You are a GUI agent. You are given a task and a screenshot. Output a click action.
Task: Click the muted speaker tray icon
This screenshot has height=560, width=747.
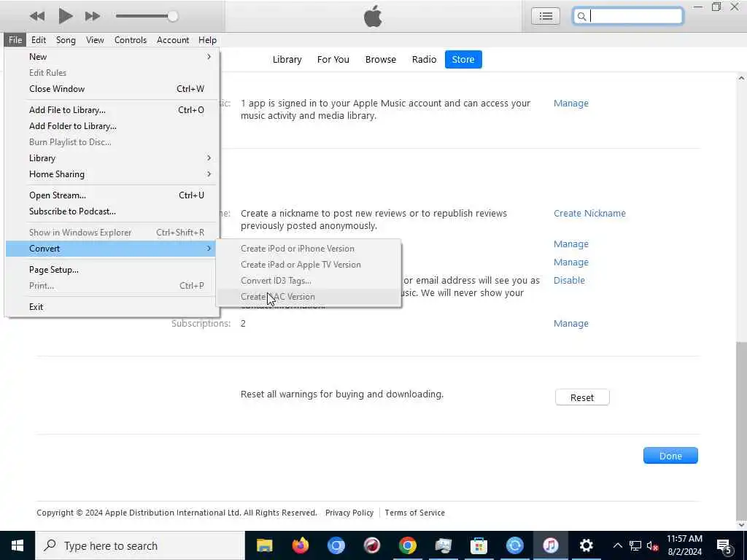[x=653, y=546]
